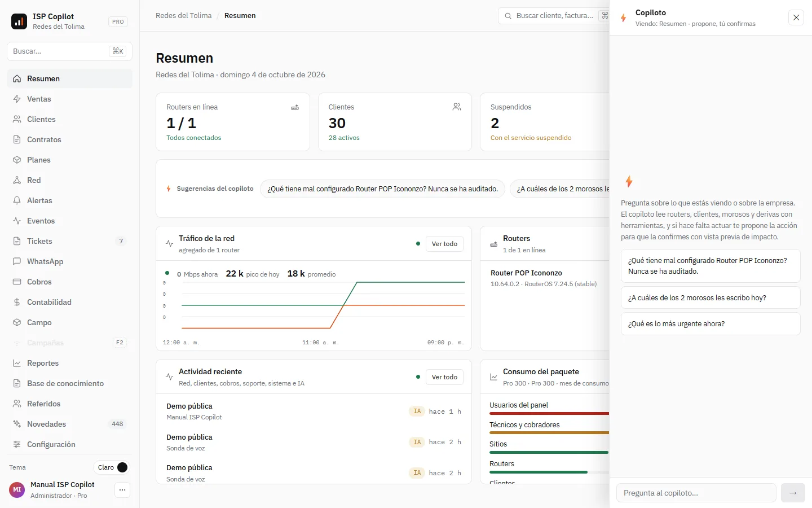Open Eventos via its pulse icon
Viewport: 812px width, 508px height.
(17, 221)
